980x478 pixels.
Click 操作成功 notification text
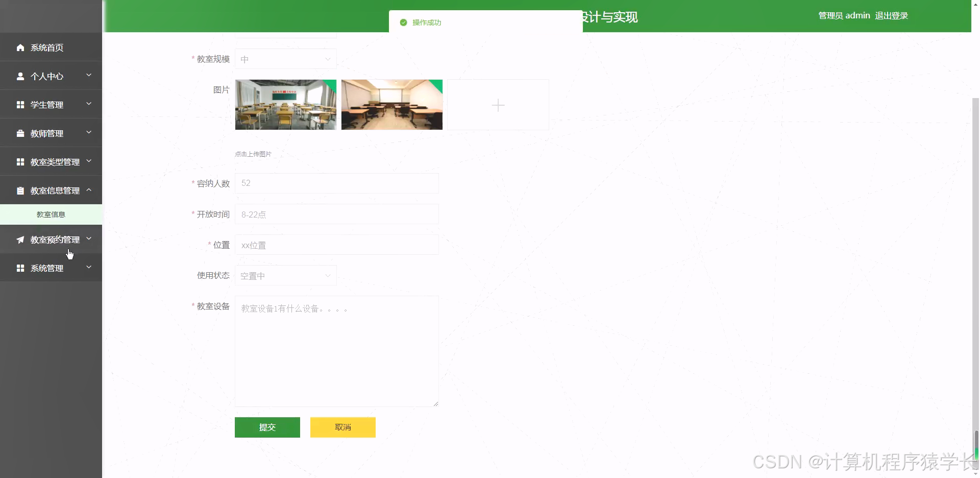(x=427, y=22)
